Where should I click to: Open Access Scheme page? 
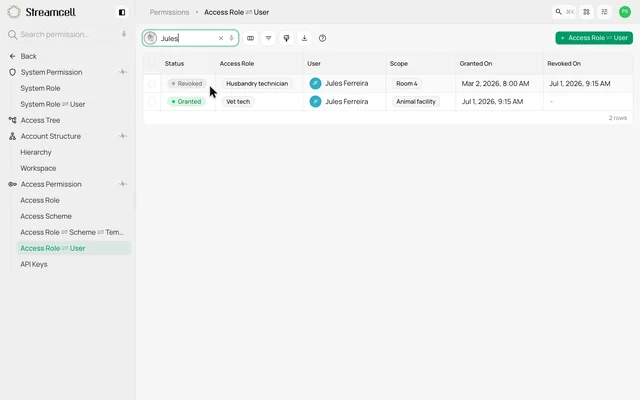click(46, 216)
